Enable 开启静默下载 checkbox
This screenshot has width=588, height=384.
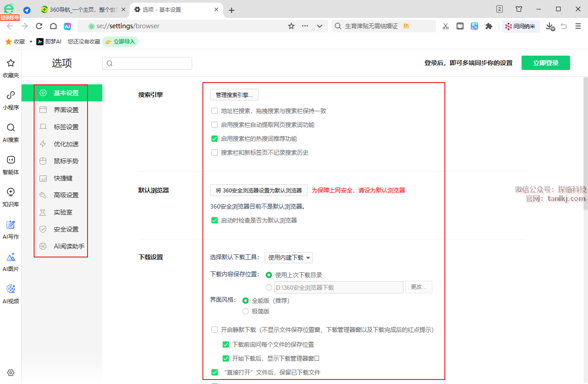point(215,330)
